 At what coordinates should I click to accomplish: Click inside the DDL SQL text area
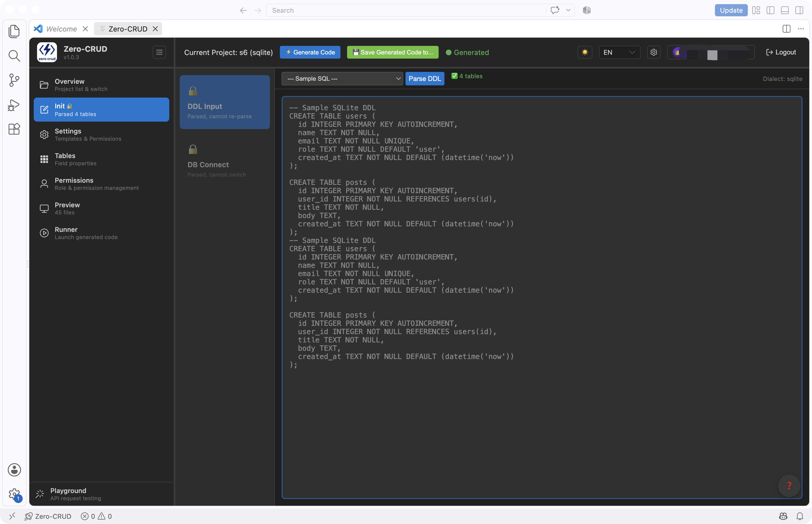542,298
